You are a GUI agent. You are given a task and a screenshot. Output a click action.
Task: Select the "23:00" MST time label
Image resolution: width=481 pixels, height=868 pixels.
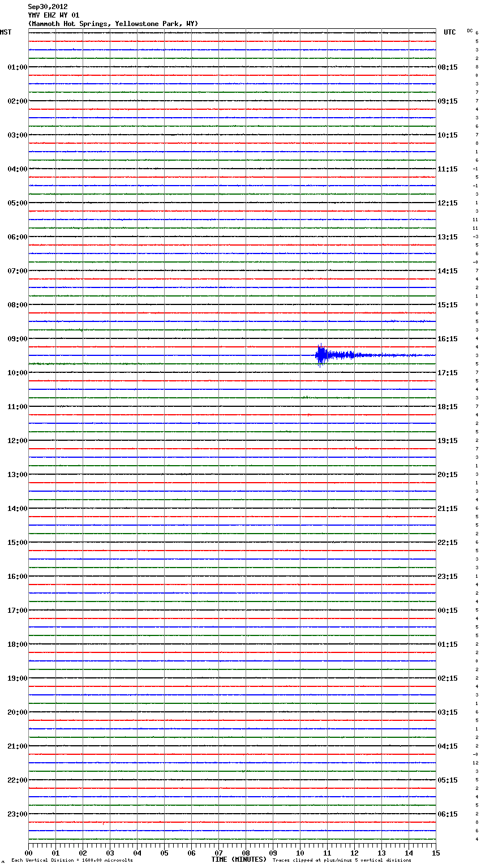point(18,814)
